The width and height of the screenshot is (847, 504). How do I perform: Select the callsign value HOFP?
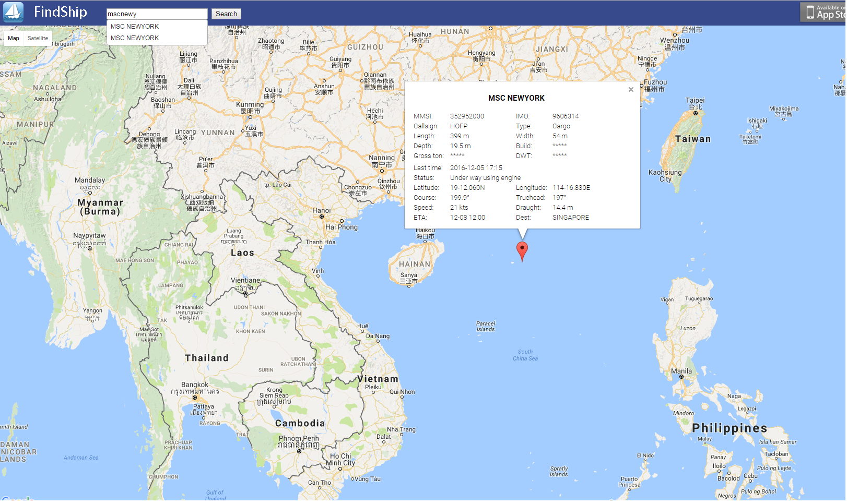tap(458, 126)
